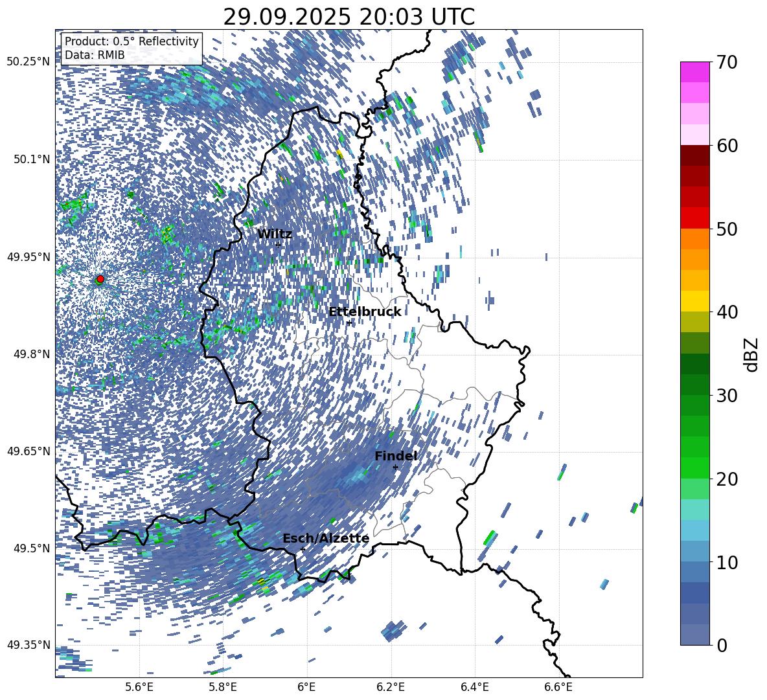This screenshot has height=700, width=767.
Task: Click the title 29.09.2025 20:03 UTC
Action: [349, 17]
